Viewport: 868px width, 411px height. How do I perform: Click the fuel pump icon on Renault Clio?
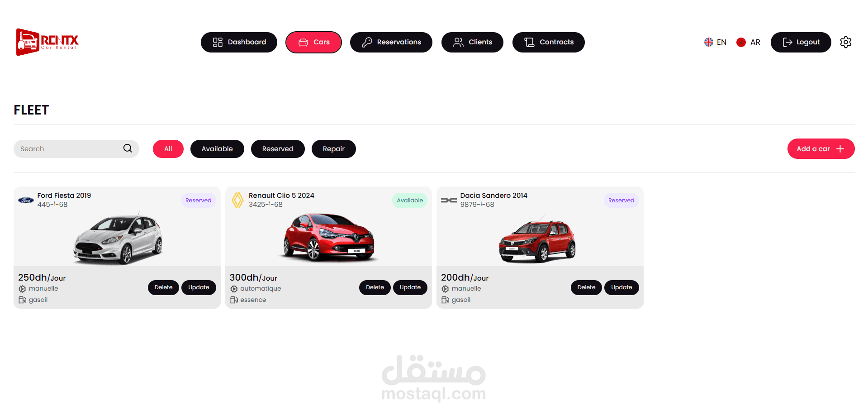[x=234, y=300]
